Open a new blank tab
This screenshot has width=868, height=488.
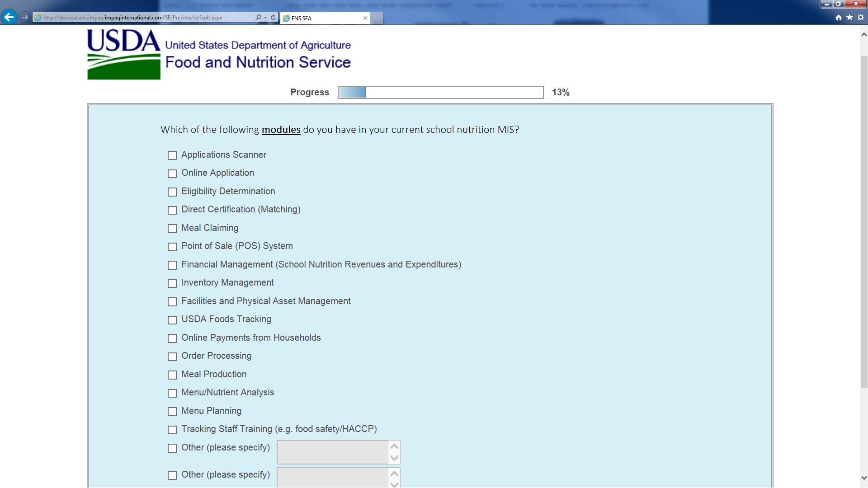tap(377, 18)
